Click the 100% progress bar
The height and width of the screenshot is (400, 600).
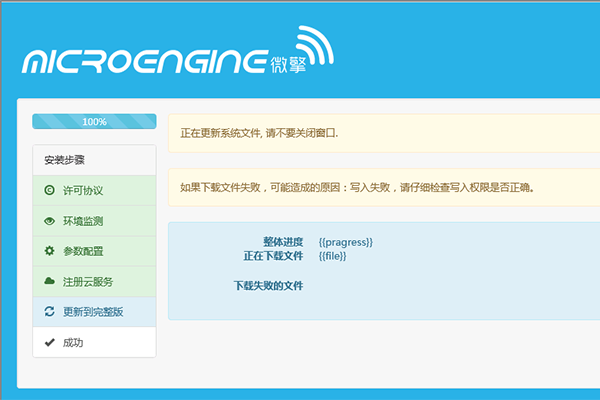click(95, 121)
